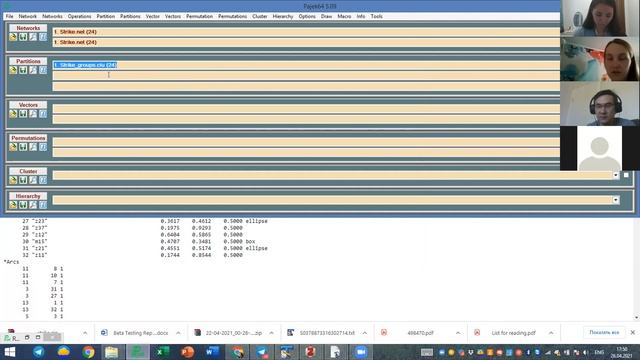Click the Save Cluster disk icon
The width and height of the screenshot is (640, 360).
pyautogui.click(x=23, y=180)
